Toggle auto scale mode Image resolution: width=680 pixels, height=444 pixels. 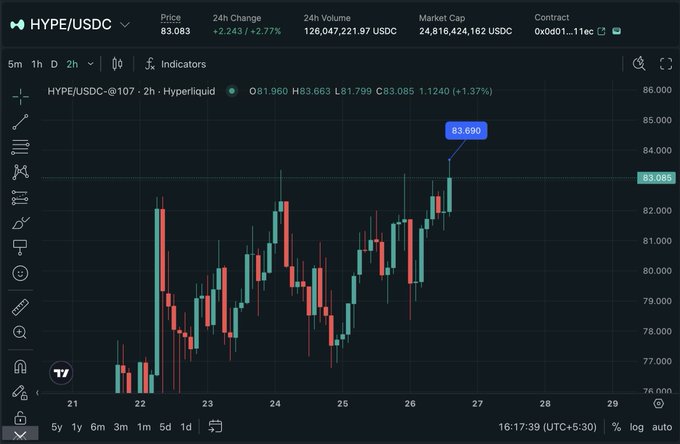coord(662,427)
